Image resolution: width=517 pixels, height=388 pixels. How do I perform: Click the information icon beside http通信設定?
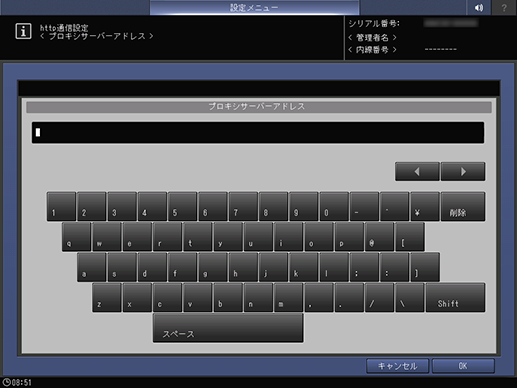[23, 31]
